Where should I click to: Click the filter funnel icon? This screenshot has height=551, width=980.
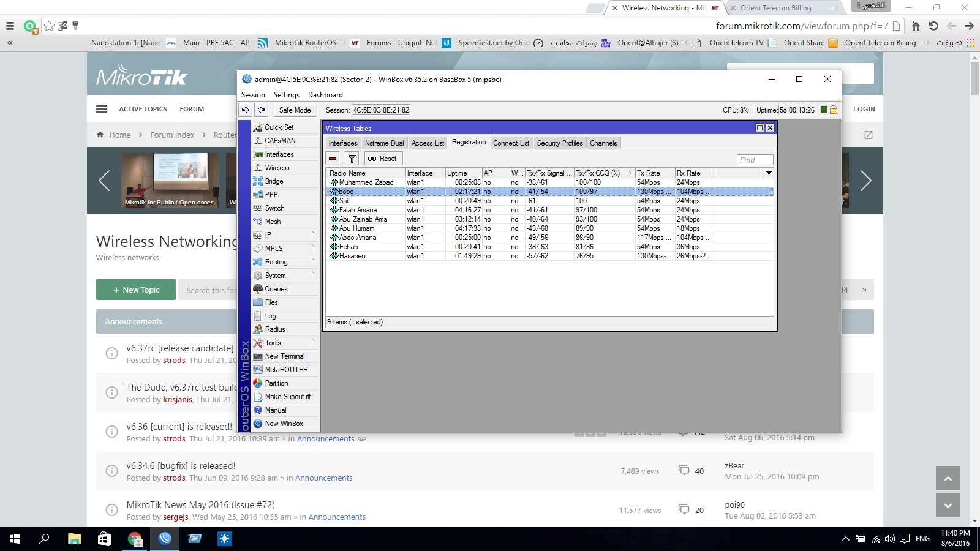click(352, 159)
